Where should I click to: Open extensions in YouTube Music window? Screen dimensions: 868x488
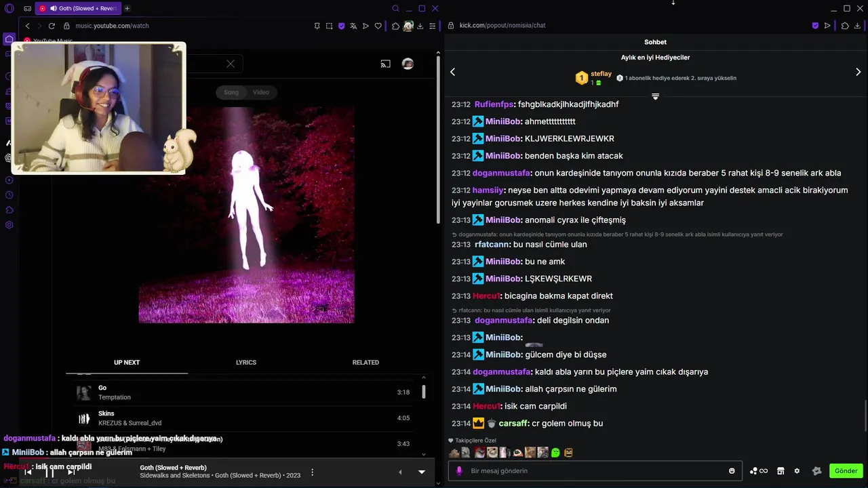[396, 26]
